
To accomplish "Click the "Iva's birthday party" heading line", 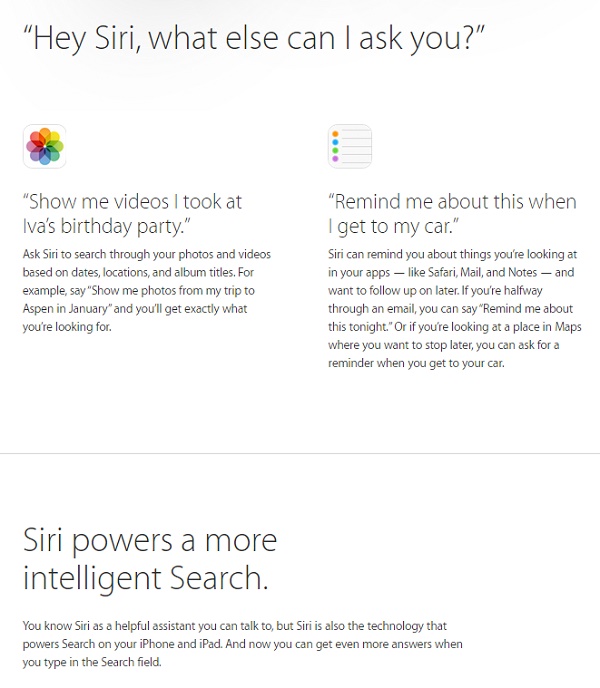I will 104,226.
